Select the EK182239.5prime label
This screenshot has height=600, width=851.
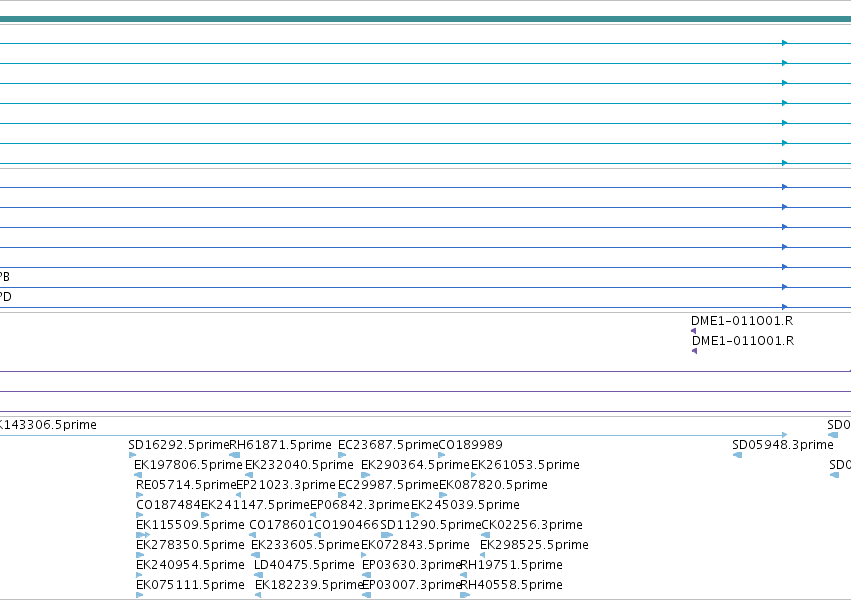309,585
